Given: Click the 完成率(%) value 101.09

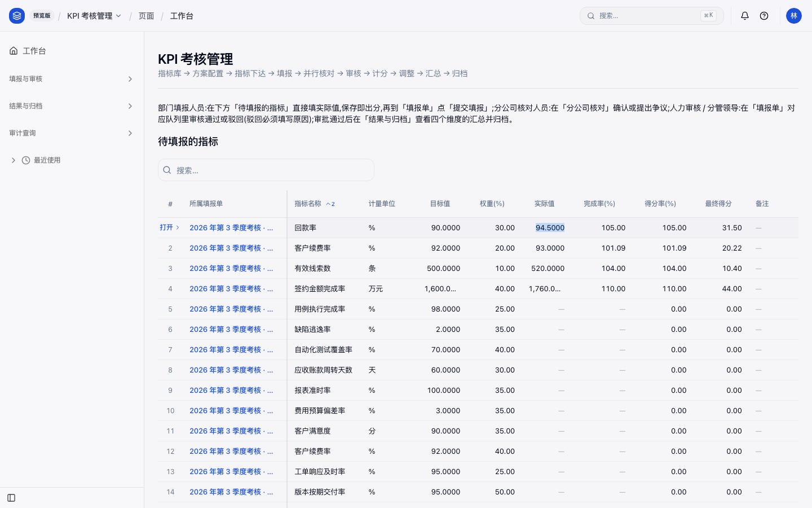Looking at the screenshot, I should point(613,248).
